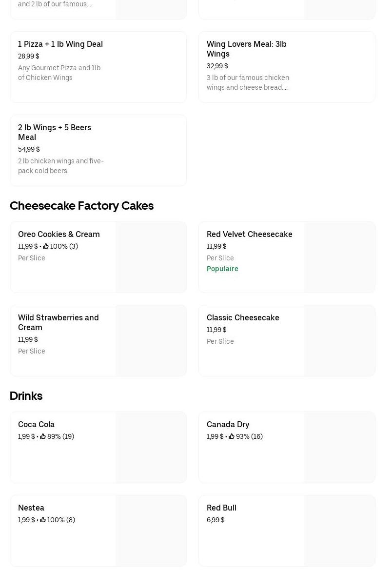Open the Classic Cheesecake item title
Image resolution: width=392 pixels, height=570 pixels.
click(x=243, y=317)
